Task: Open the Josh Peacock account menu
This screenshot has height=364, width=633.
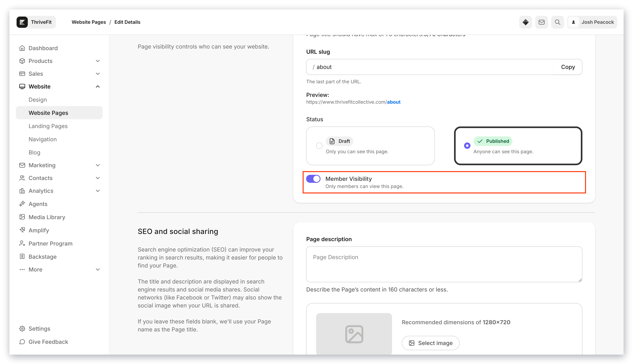Action: click(x=592, y=22)
